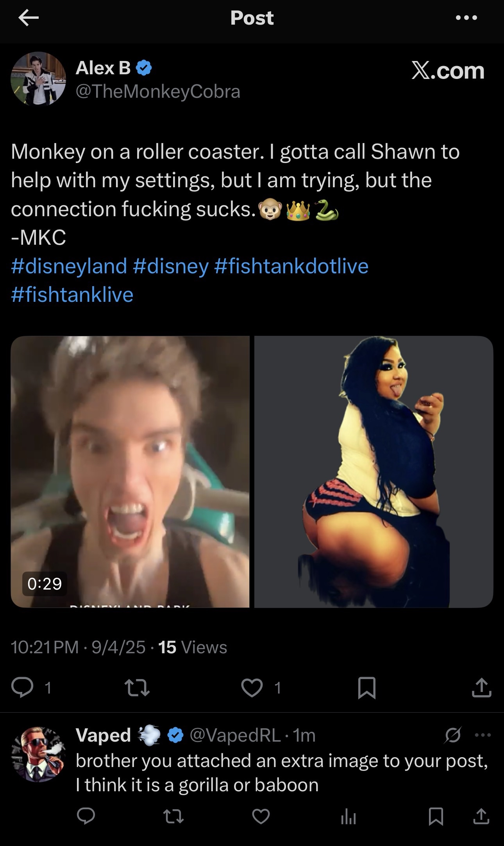Bookmark Alex B's post
This screenshot has width=504, height=846.
[367, 688]
